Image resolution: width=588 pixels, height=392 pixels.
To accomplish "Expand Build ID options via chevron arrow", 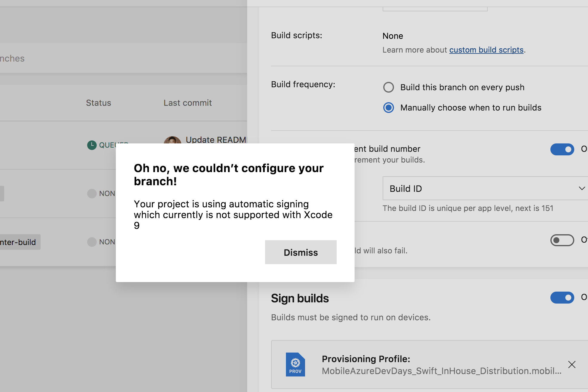I will coord(582,188).
